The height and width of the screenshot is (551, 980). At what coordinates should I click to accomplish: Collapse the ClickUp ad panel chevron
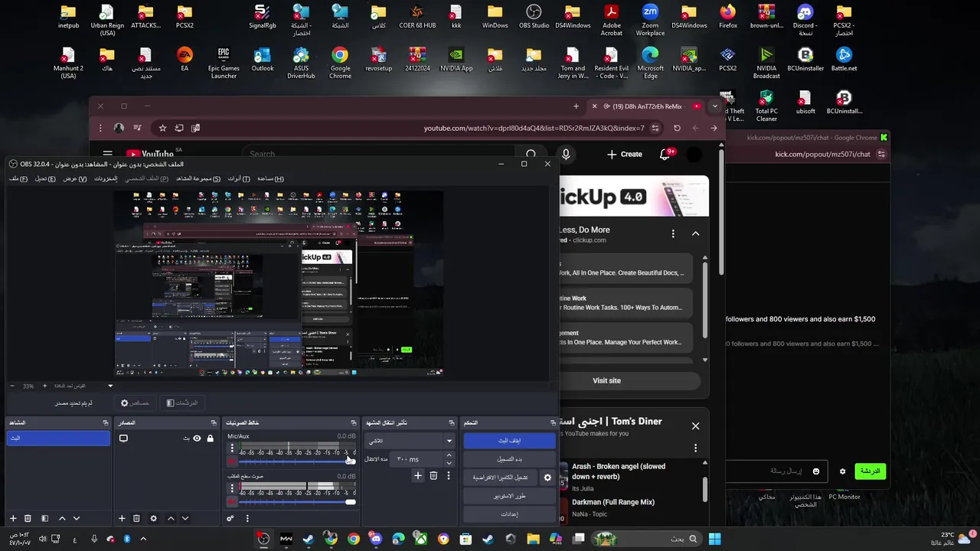[x=695, y=233]
